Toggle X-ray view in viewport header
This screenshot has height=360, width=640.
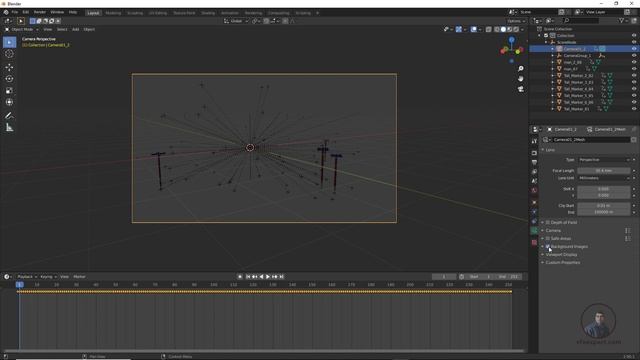click(489, 29)
